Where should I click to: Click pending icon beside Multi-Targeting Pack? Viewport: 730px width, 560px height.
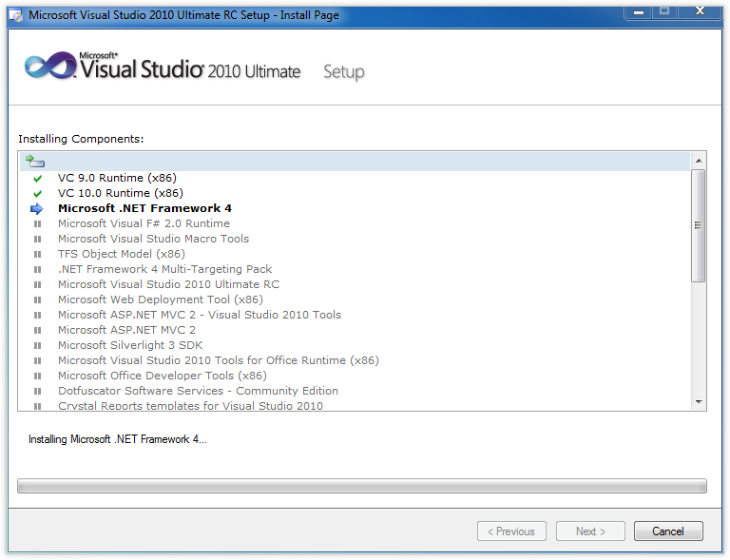[37, 269]
